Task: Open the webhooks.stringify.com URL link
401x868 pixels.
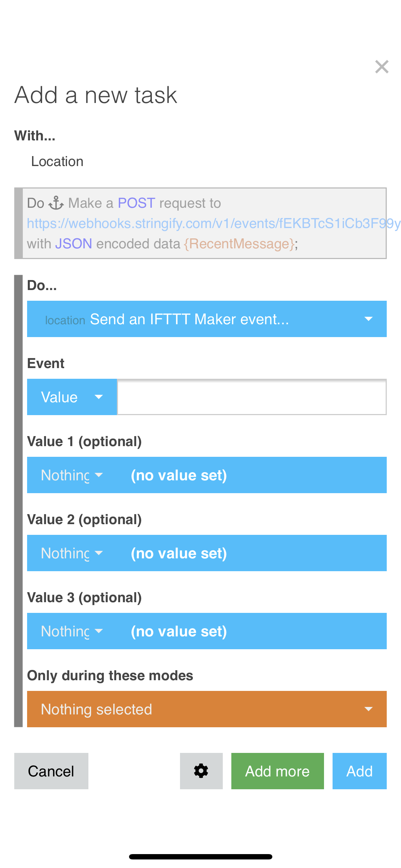Action: 214,223
